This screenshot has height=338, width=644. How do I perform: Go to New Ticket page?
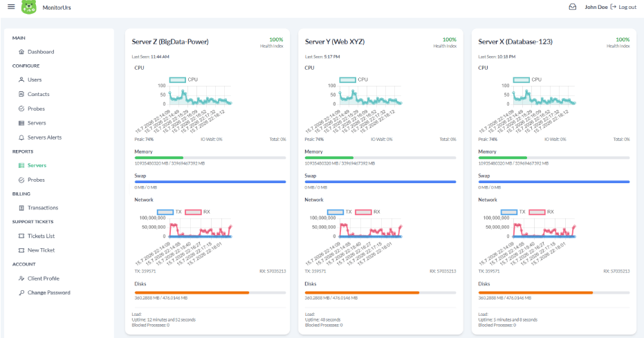41,250
